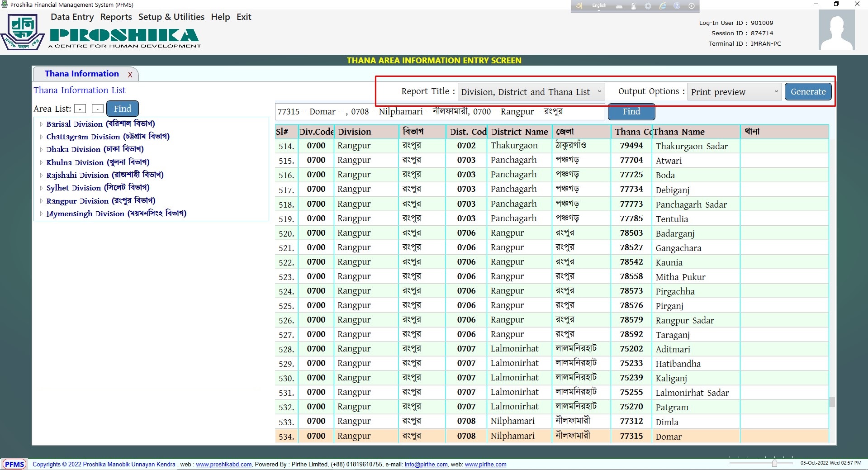The width and height of the screenshot is (868, 470).
Task: Select the Atwari thana row
Action: [551, 160]
